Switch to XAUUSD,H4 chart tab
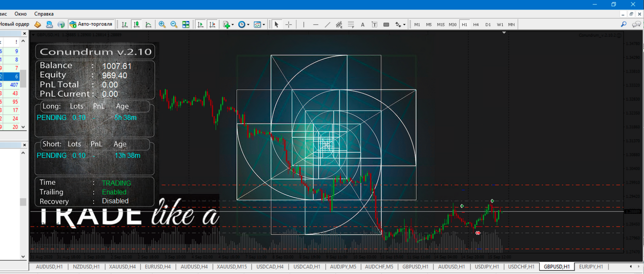The image size is (644, 274). coord(122,267)
